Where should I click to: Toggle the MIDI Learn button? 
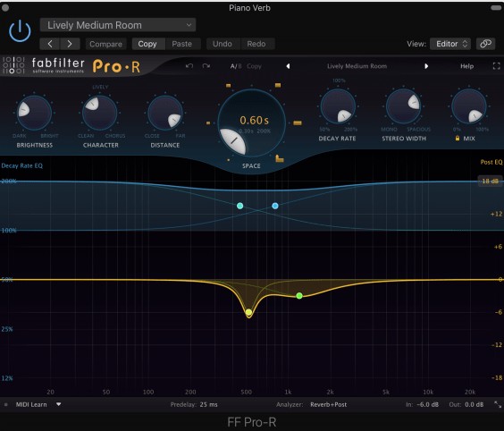pos(31,405)
